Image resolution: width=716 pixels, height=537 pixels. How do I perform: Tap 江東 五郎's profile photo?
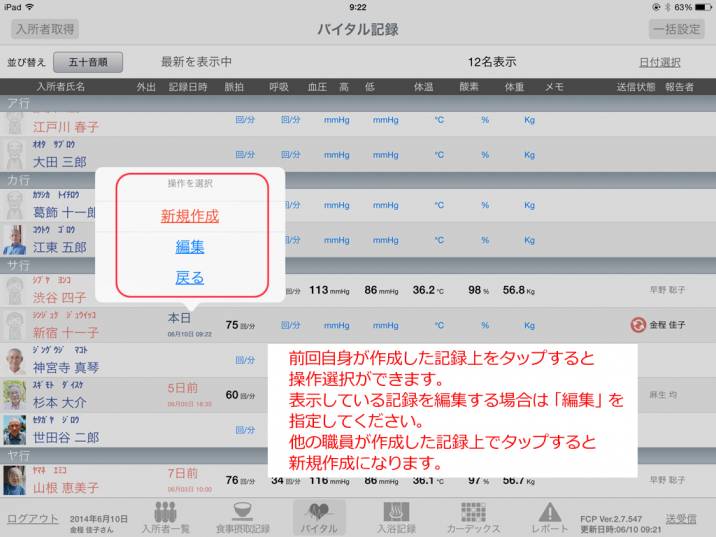click(14, 240)
